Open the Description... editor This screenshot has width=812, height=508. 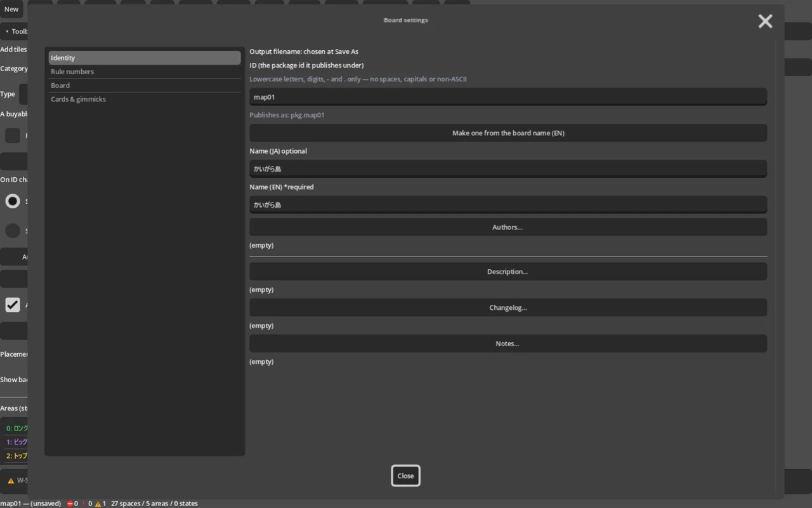(x=508, y=271)
